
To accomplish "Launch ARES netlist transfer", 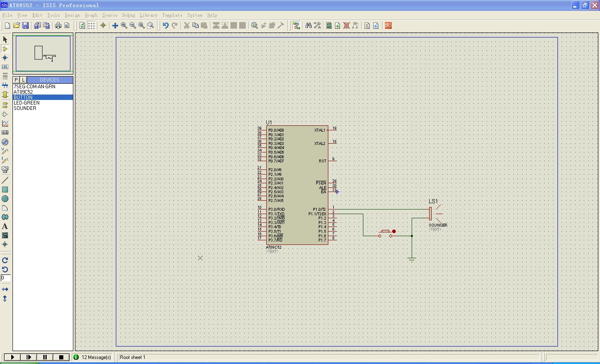I will click(388, 25).
